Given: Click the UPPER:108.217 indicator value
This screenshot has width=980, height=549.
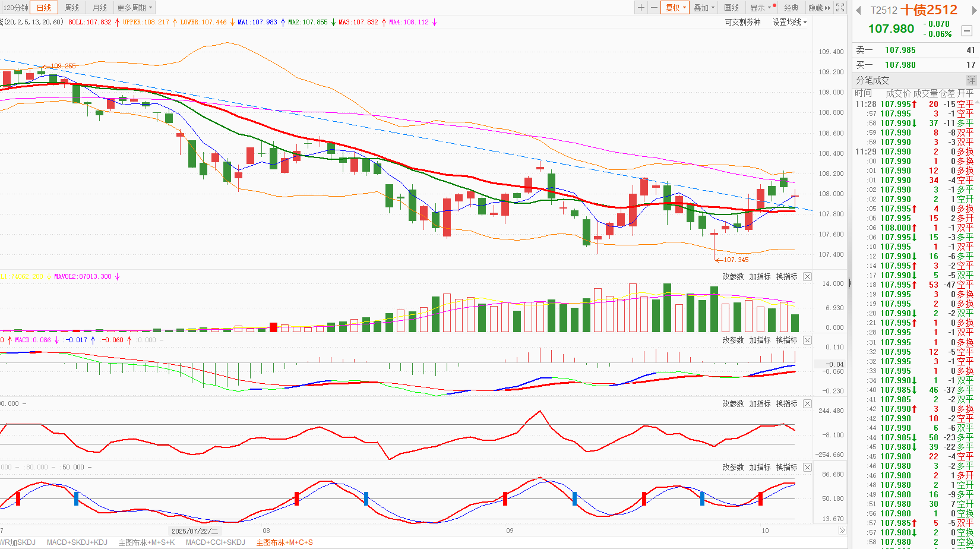Looking at the screenshot, I should point(146,22).
